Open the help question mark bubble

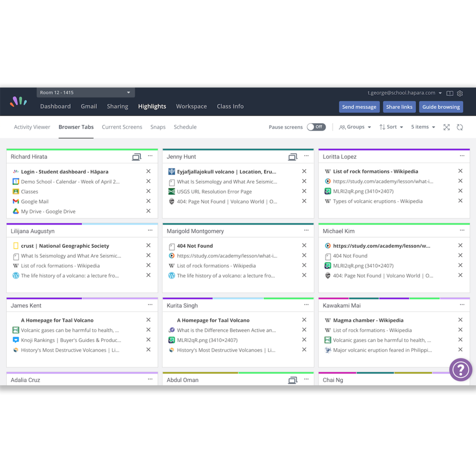click(x=461, y=370)
